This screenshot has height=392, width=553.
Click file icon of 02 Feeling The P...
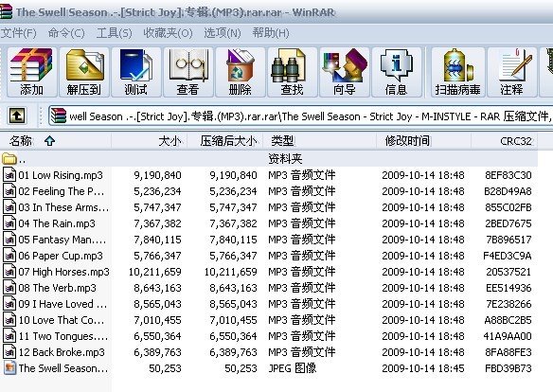click(x=9, y=191)
